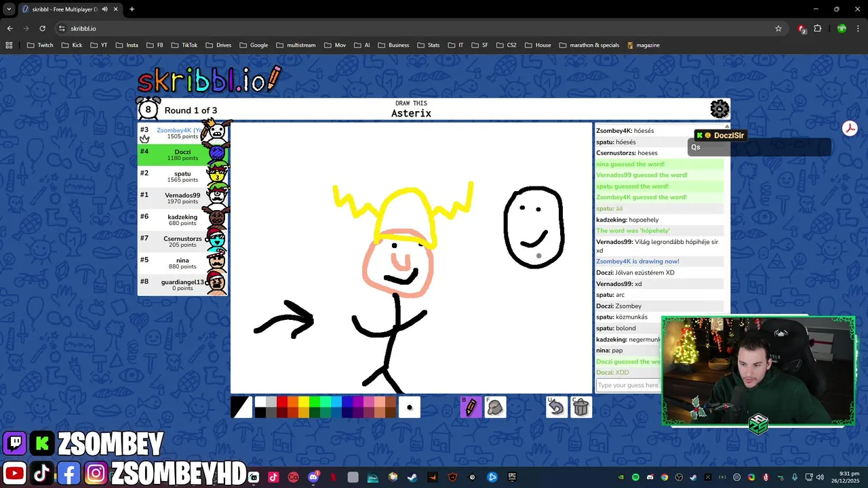
Task: Select player Vernados99 in the list
Action: click(x=183, y=198)
